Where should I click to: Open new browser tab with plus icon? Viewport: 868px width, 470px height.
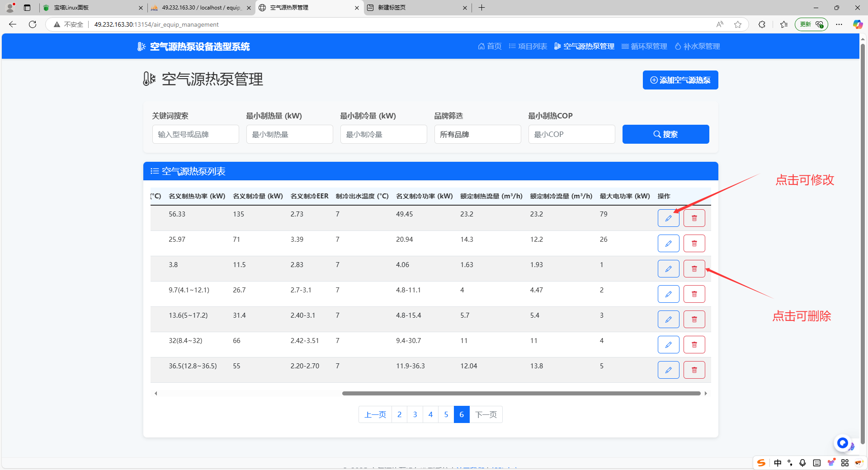coord(481,8)
